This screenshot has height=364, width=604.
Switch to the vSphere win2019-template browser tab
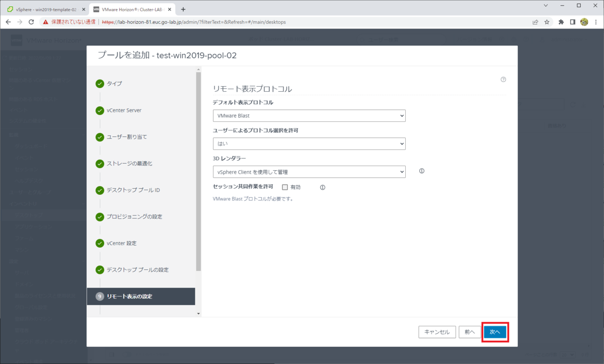[46, 9]
